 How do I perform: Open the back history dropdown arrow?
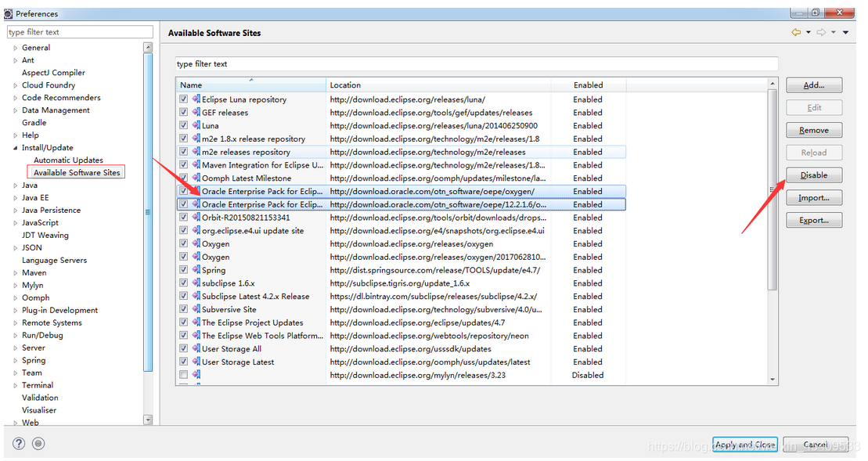pos(809,32)
